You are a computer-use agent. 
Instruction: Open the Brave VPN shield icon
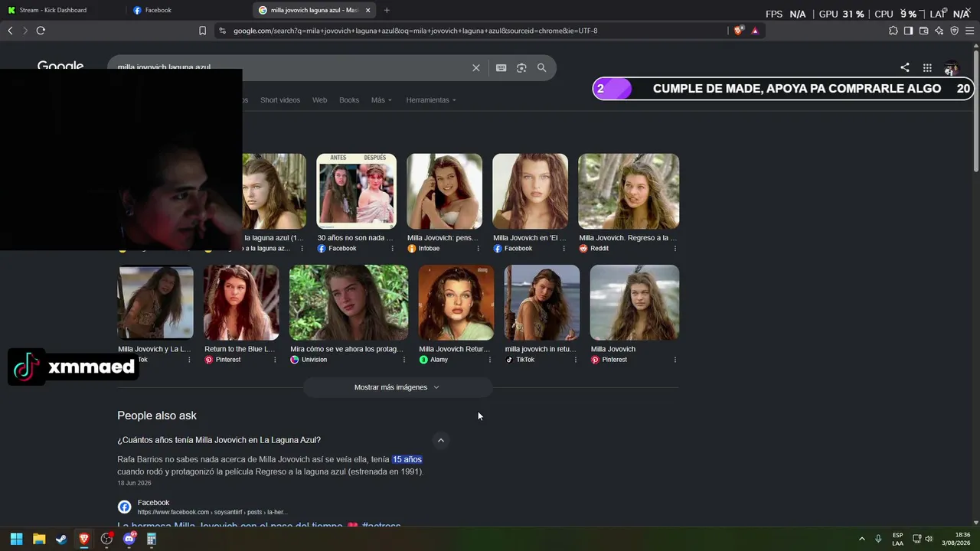954,31
